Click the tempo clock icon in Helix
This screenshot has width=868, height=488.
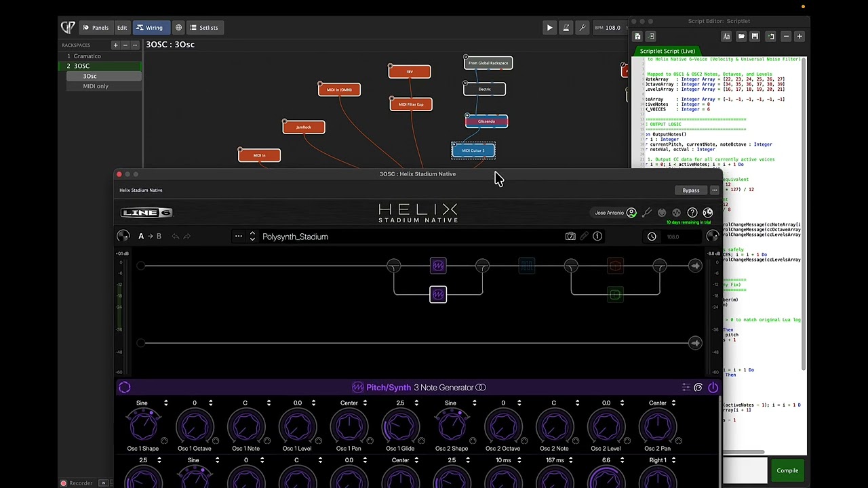tap(652, 237)
